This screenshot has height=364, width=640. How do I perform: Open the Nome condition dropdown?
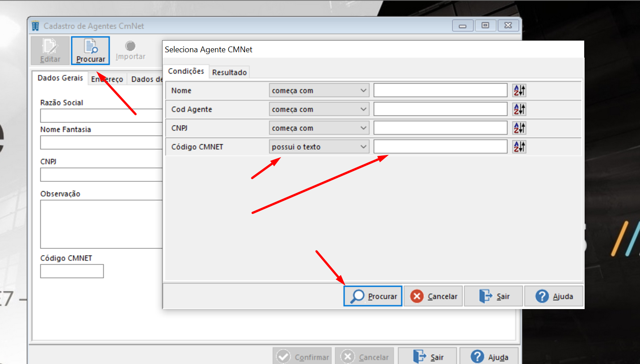point(319,91)
